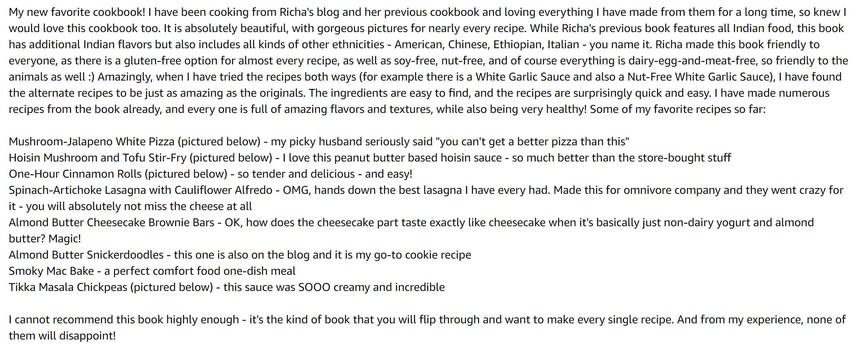Click the "Almond Butter Cheesecake Brownie Bars" text
868x345 pixels.
(111, 222)
